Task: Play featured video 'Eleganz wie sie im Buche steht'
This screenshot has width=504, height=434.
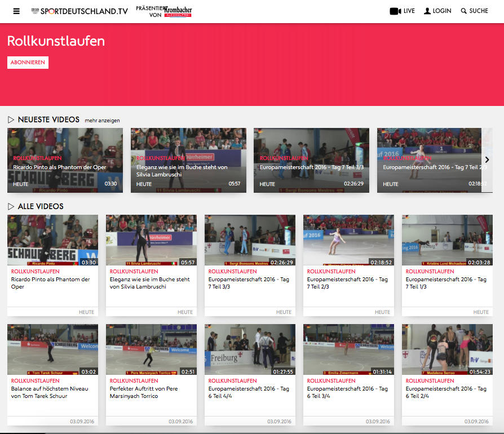Action: (x=188, y=160)
